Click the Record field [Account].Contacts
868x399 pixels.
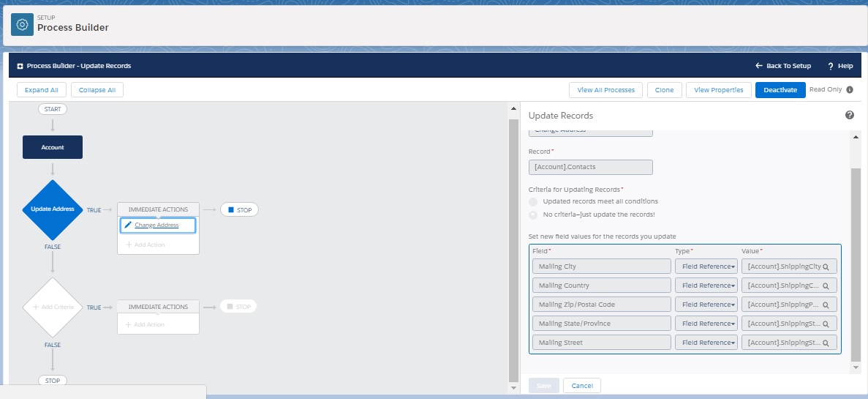pos(591,167)
